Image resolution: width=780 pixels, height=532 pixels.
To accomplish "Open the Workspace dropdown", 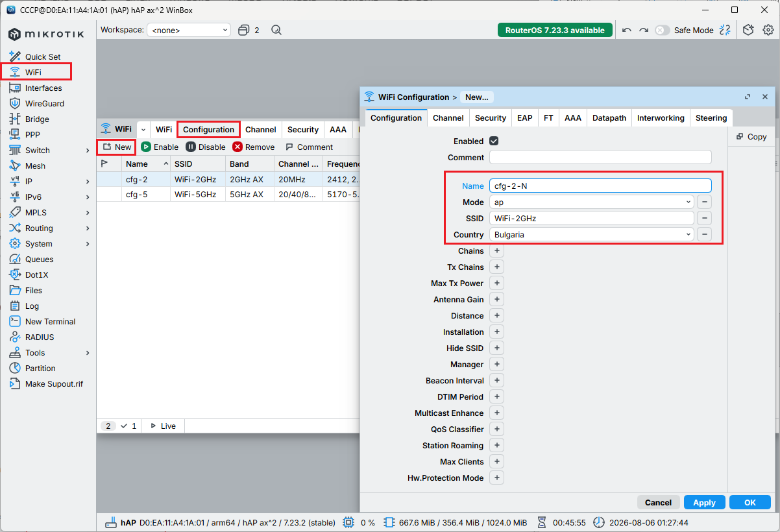I will coord(189,30).
